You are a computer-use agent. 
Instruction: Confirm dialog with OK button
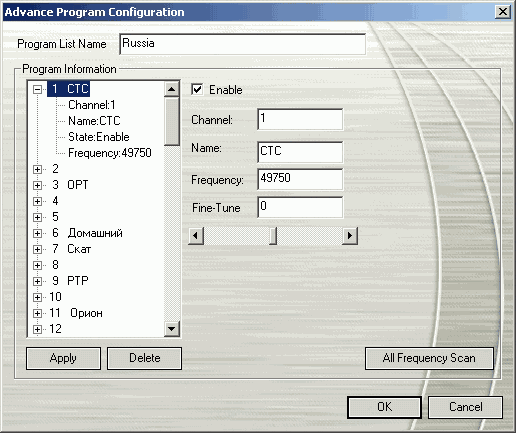click(x=384, y=407)
